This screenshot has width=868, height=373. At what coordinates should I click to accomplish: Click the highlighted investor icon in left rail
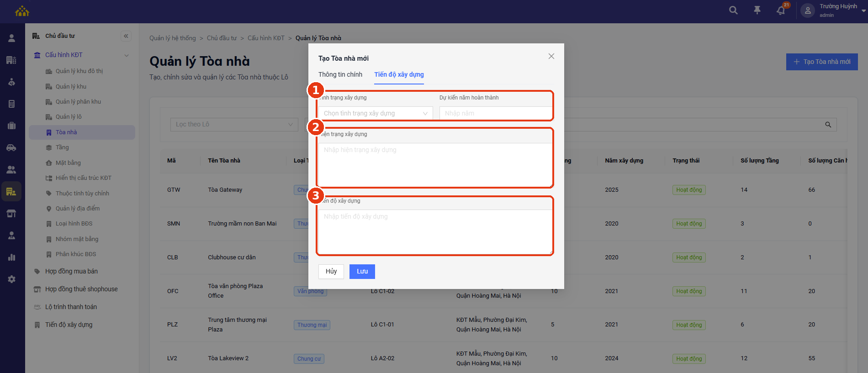pyautogui.click(x=11, y=191)
